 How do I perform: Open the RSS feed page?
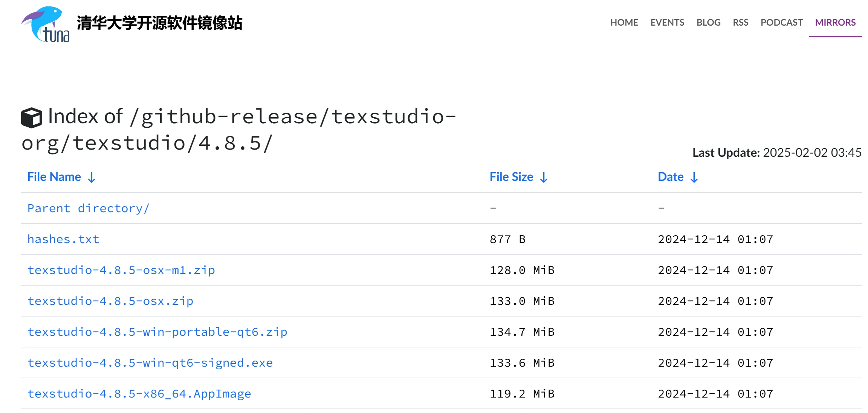coord(741,23)
